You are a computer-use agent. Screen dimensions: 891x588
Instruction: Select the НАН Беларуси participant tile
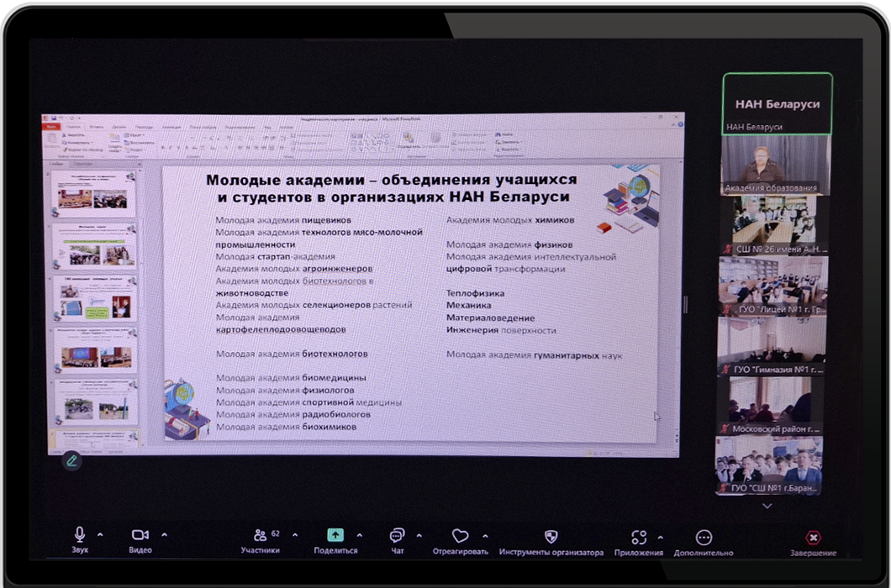tap(778, 104)
